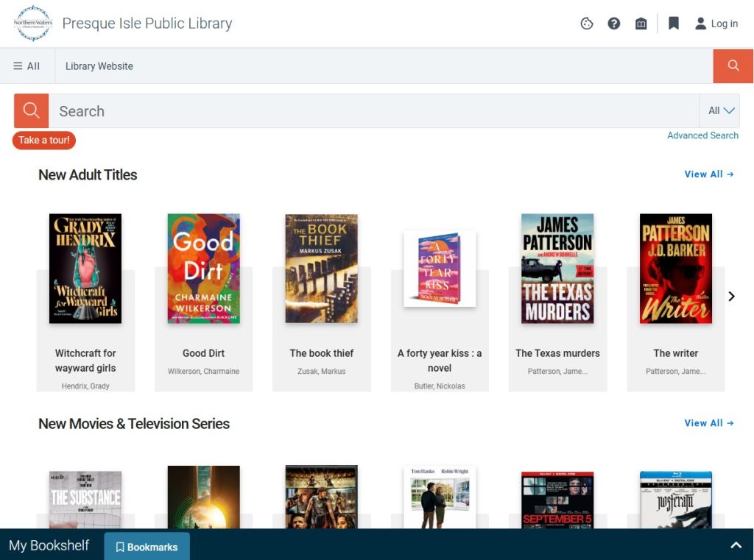Open Witchcraft for Wayward Girls cover

pyautogui.click(x=85, y=268)
